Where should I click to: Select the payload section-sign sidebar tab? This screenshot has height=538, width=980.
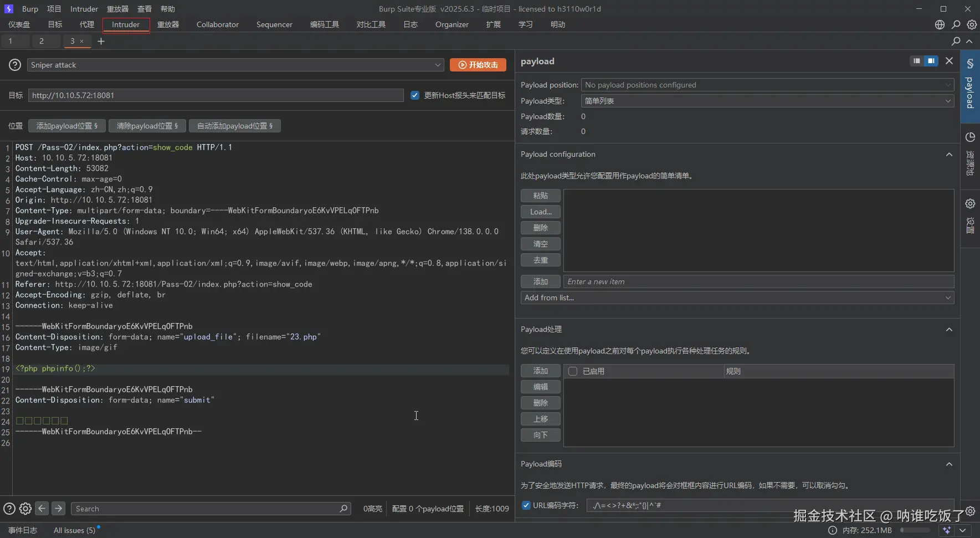pyautogui.click(x=970, y=86)
